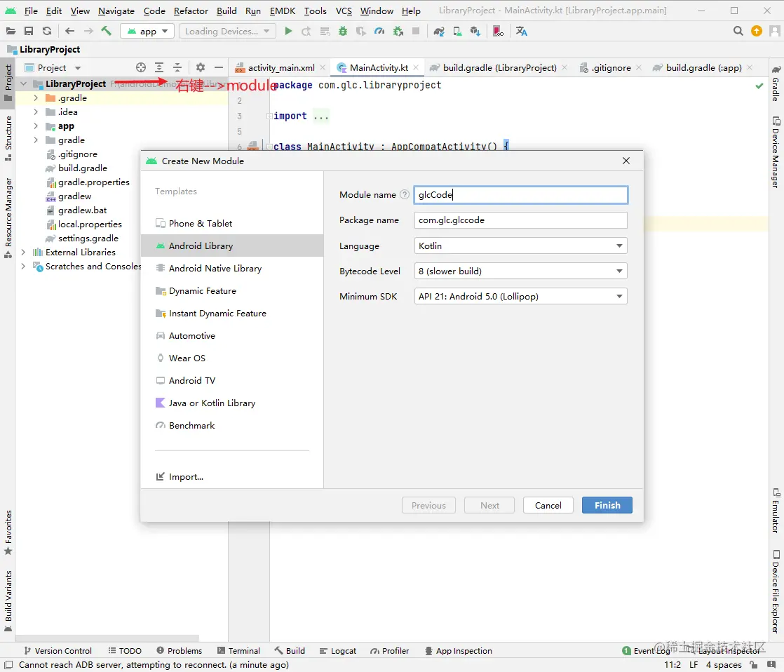Image resolution: width=784 pixels, height=672 pixels.
Task: Click the Expand All icon in Project panel
Action: pos(159,67)
